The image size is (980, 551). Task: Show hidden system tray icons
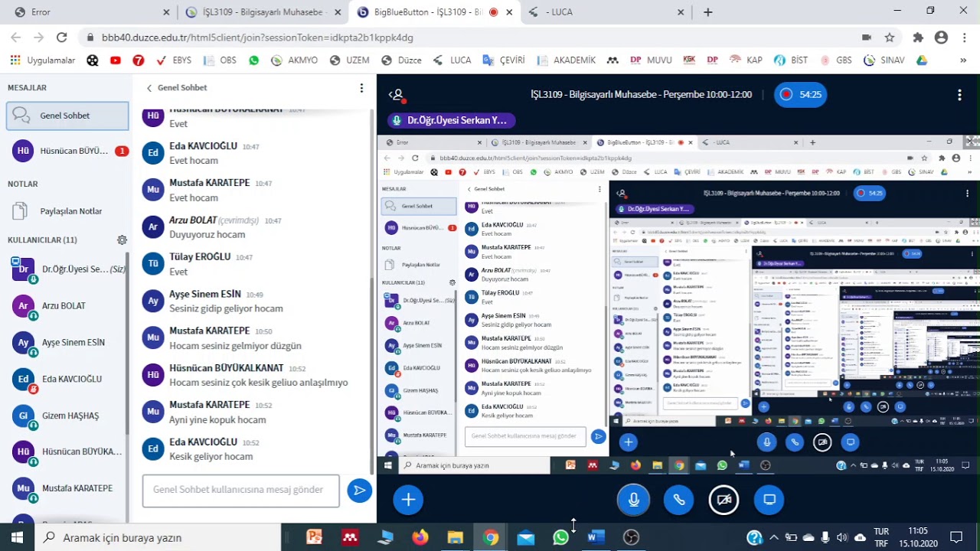[774, 538]
